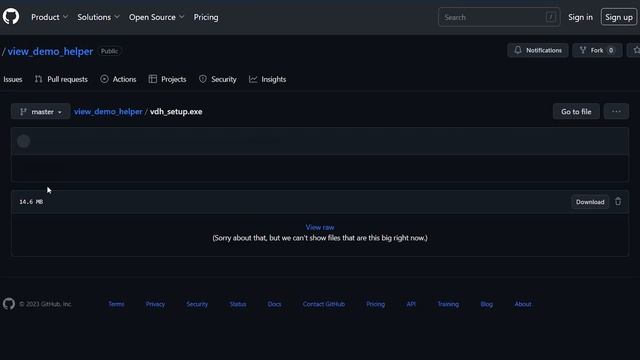This screenshot has width=640, height=360.
Task: Open the Projects tab
Action: tap(167, 79)
